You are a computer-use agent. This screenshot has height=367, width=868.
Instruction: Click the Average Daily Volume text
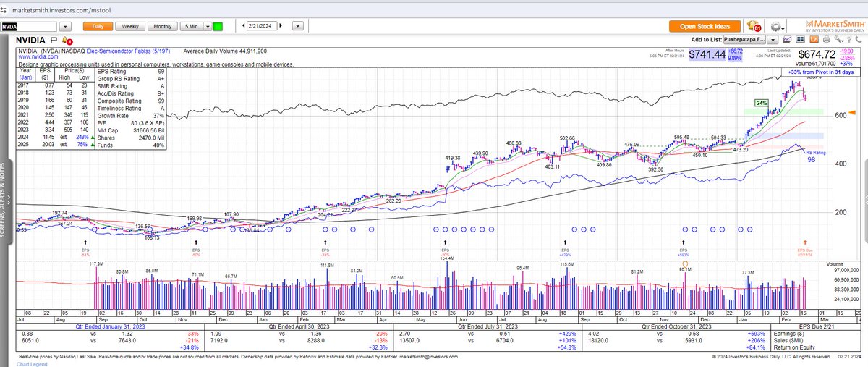pos(225,52)
